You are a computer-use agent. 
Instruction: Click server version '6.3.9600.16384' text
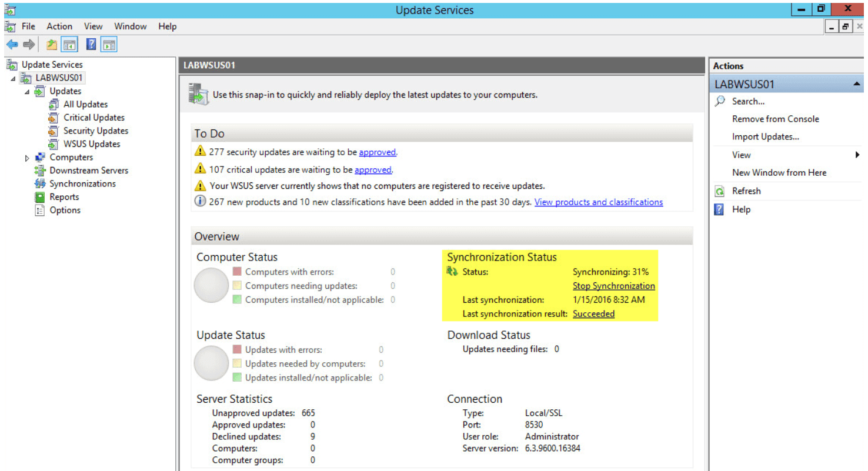click(x=553, y=448)
